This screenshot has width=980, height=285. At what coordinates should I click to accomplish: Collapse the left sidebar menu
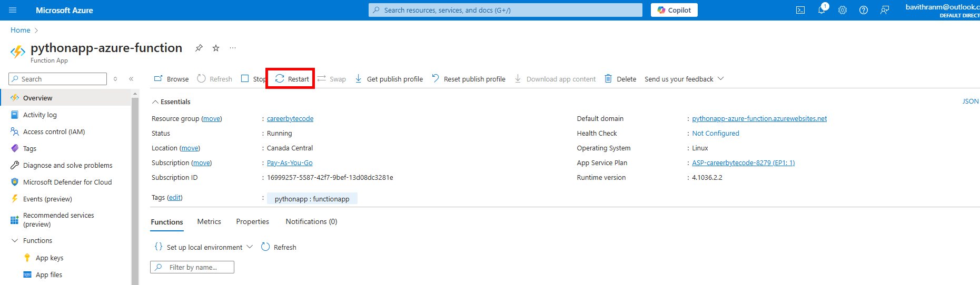(x=131, y=79)
